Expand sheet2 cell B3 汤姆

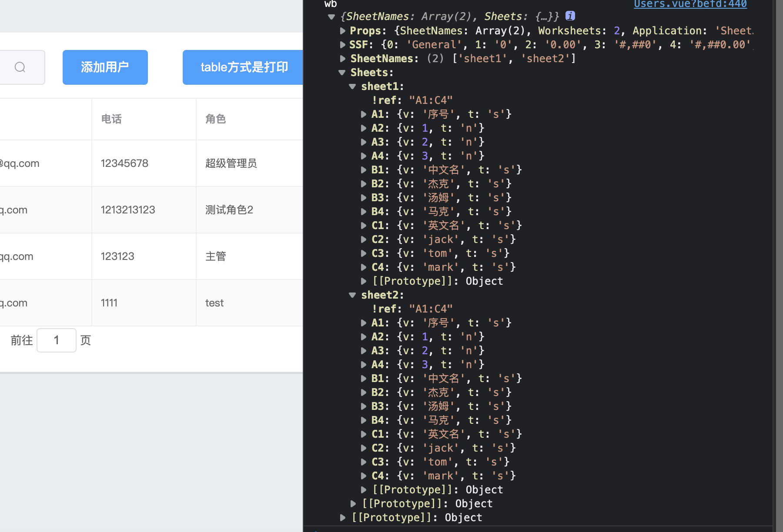click(x=364, y=406)
